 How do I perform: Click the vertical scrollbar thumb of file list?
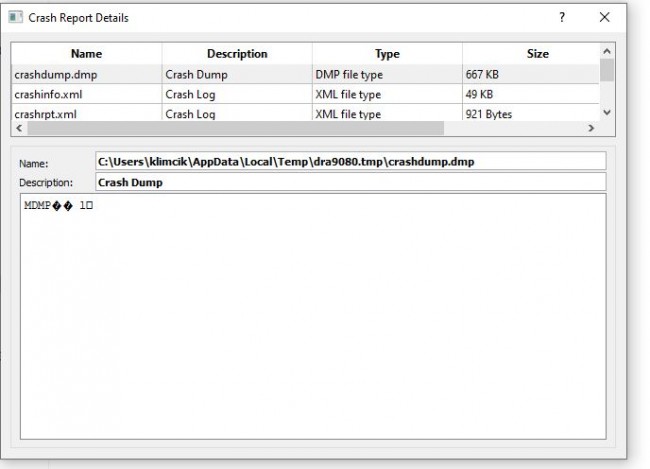tap(607, 70)
